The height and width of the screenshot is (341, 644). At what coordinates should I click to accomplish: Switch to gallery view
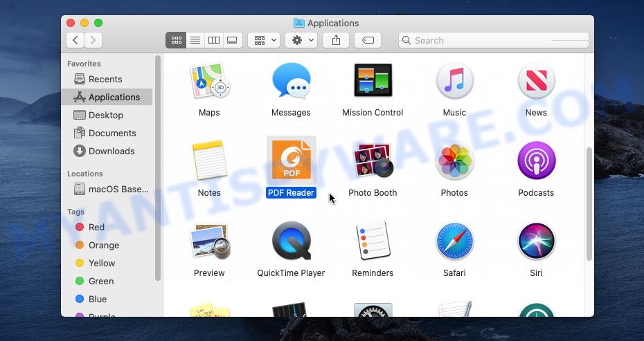tap(233, 40)
